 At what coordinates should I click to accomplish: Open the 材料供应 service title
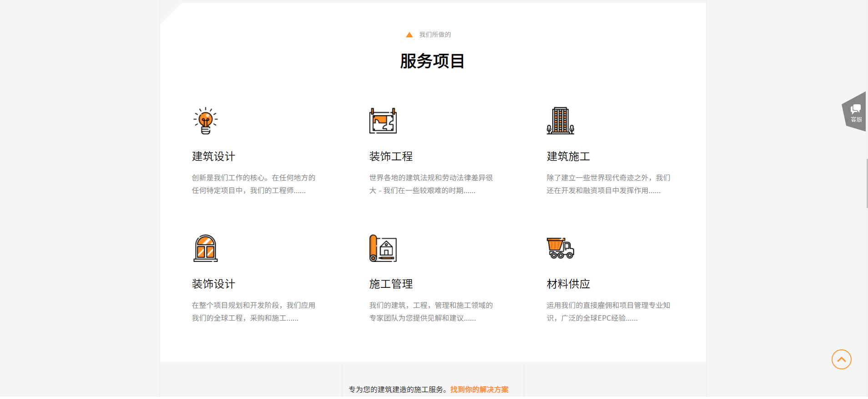coord(568,284)
